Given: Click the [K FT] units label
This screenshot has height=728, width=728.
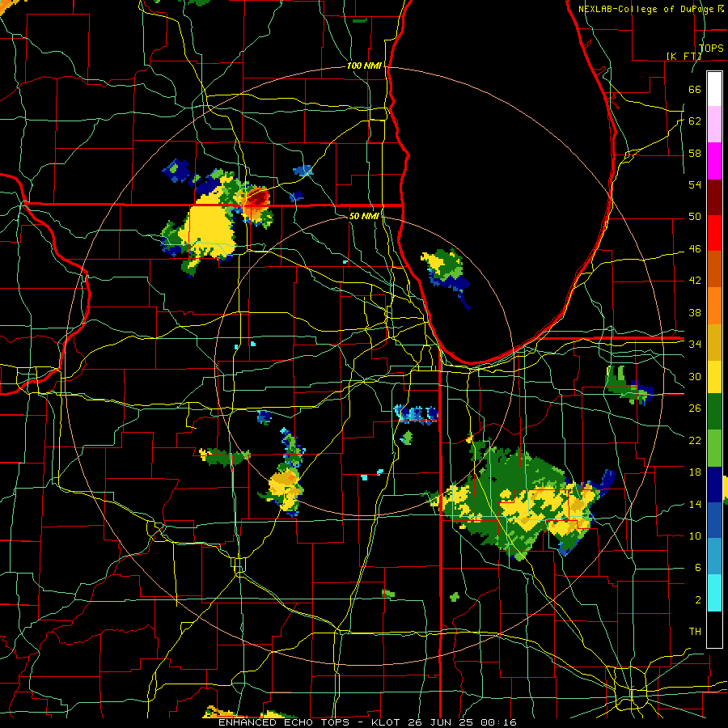Looking at the screenshot, I should pos(684,56).
